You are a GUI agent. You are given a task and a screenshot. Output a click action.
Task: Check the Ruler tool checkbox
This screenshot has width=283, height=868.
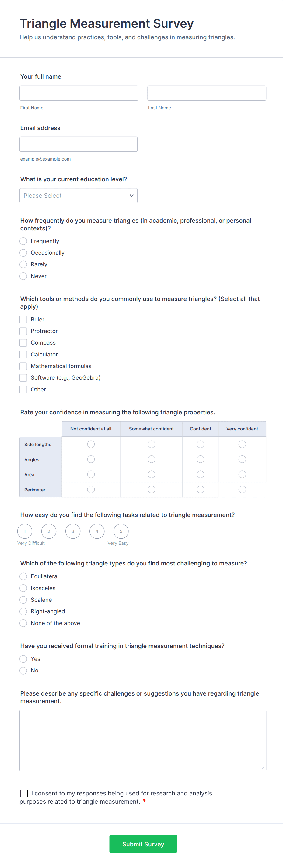coord(23,319)
